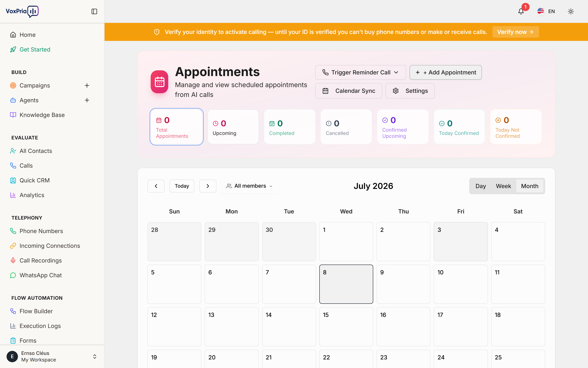Viewport: 588px width, 368px height.
Task: Select July 6 on the calendar
Action: [x=232, y=284]
